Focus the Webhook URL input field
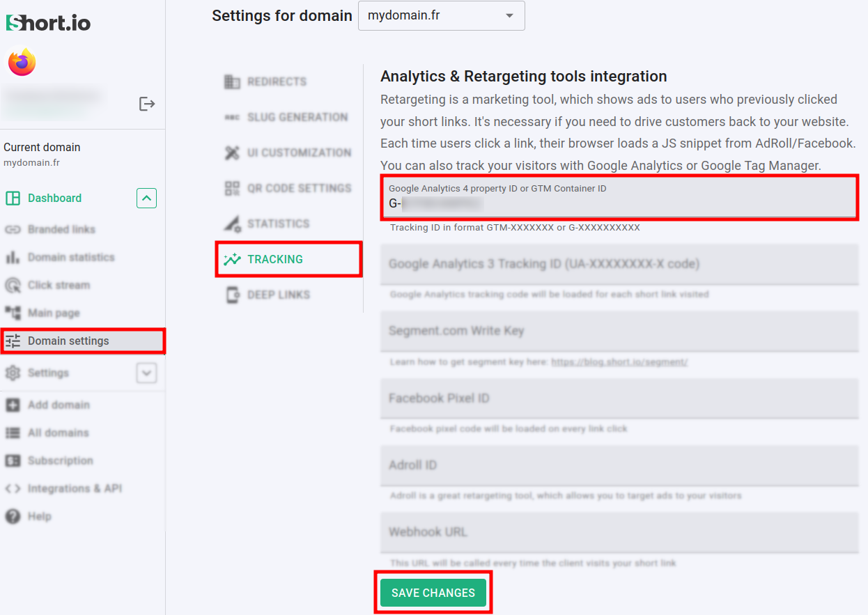 click(x=619, y=532)
